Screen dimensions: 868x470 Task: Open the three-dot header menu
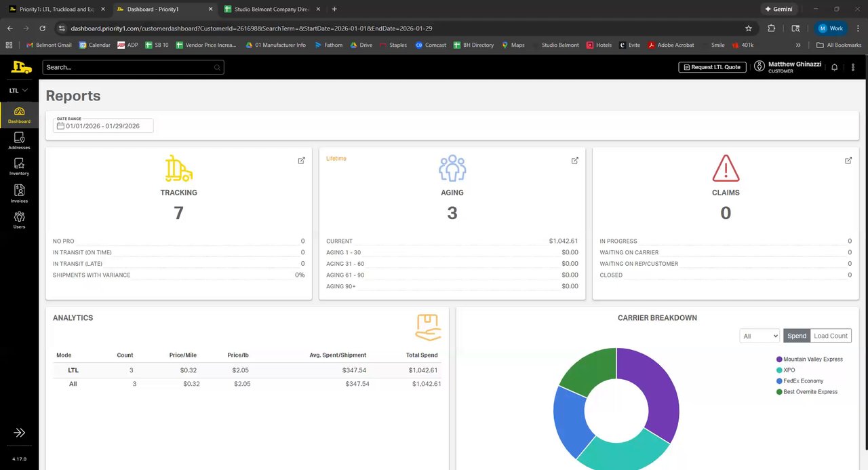click(x=853, y=67)
